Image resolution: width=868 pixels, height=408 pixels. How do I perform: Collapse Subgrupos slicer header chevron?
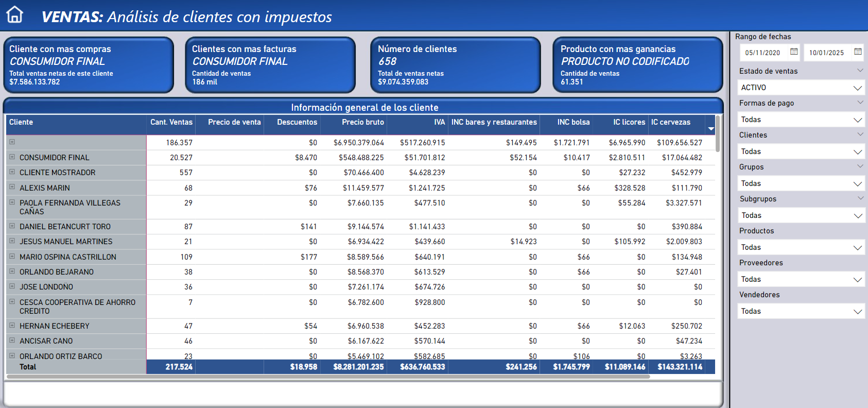(x=860, y=198)
